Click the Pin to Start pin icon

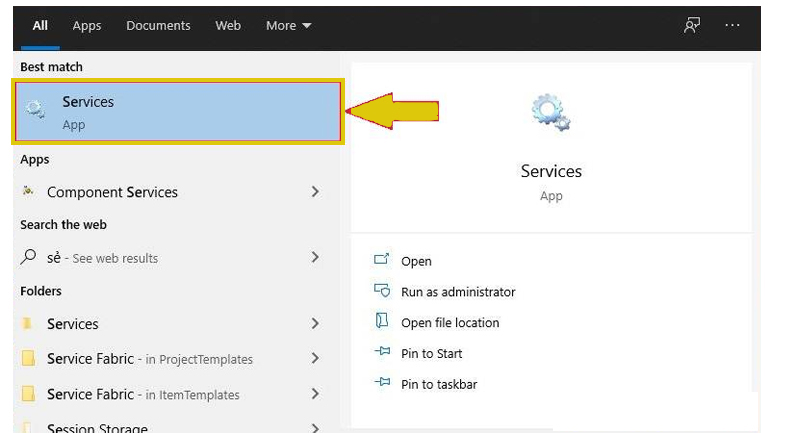(382, 351)
